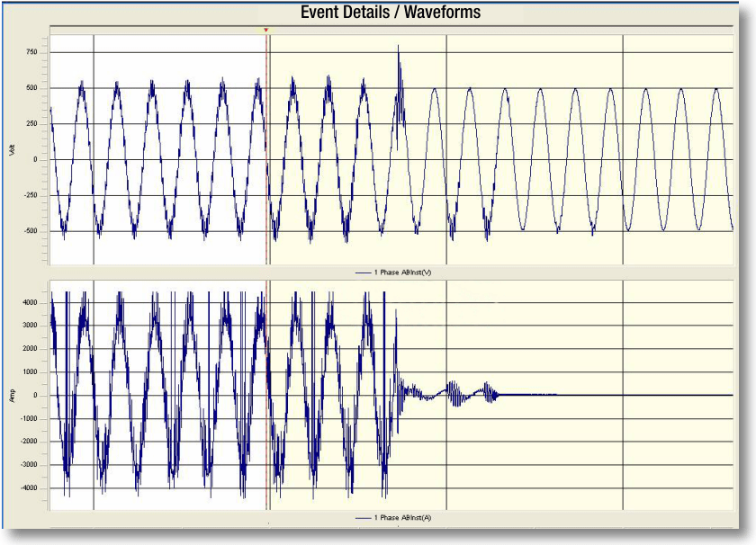Select the red cursor line in current plot
The image size is (756, 545).
(x=266, y=432)
